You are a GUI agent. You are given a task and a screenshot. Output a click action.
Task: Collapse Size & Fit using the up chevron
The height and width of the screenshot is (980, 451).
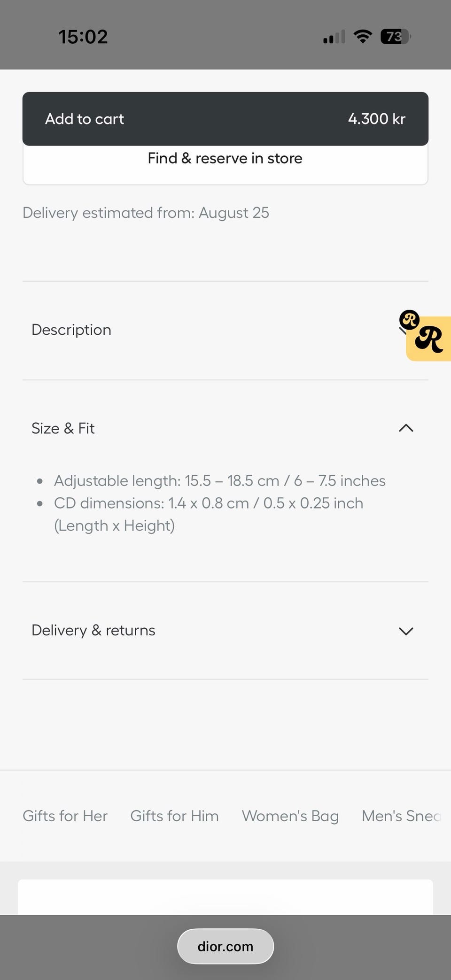[406, 428]
